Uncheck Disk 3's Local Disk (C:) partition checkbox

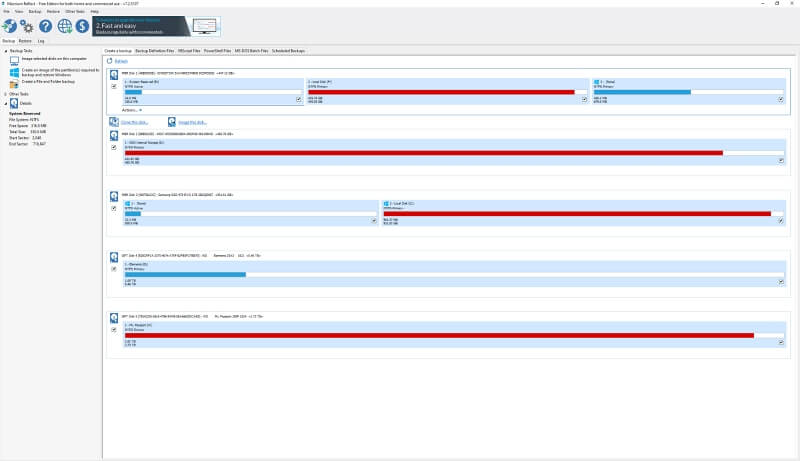[x=781, y=221]
